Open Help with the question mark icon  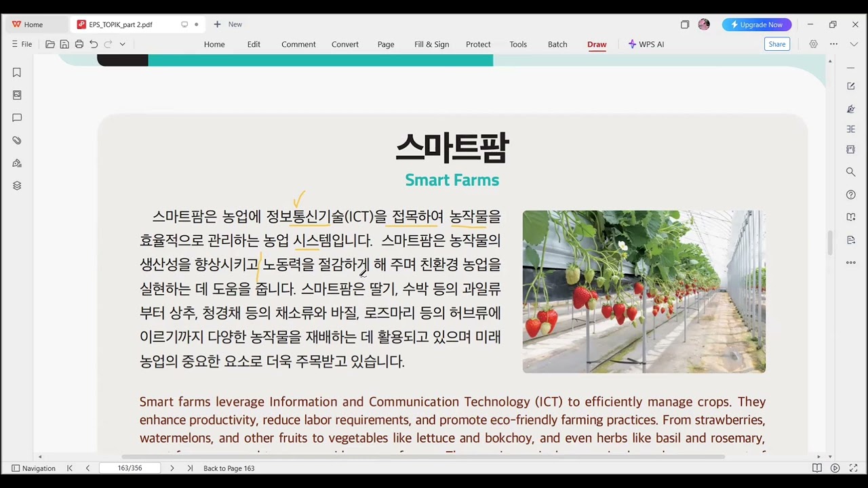coord(851,195)
